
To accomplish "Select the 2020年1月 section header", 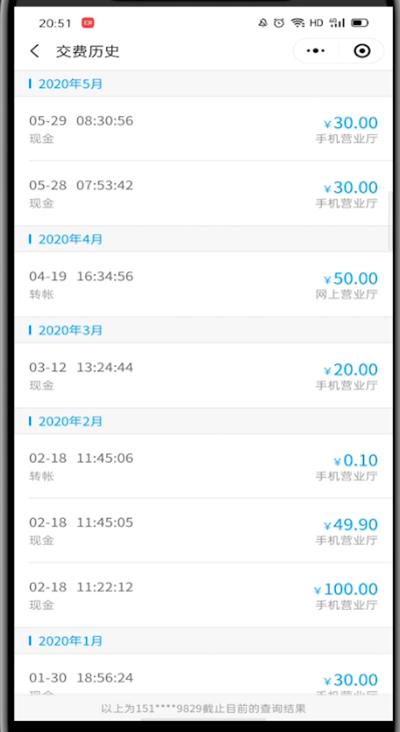I will (204, 640).
